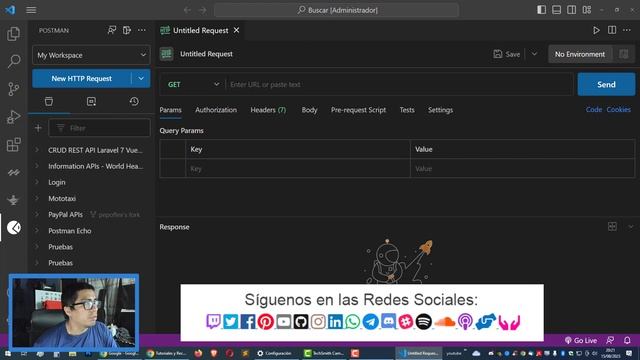Click the Code link

(594, 109)
